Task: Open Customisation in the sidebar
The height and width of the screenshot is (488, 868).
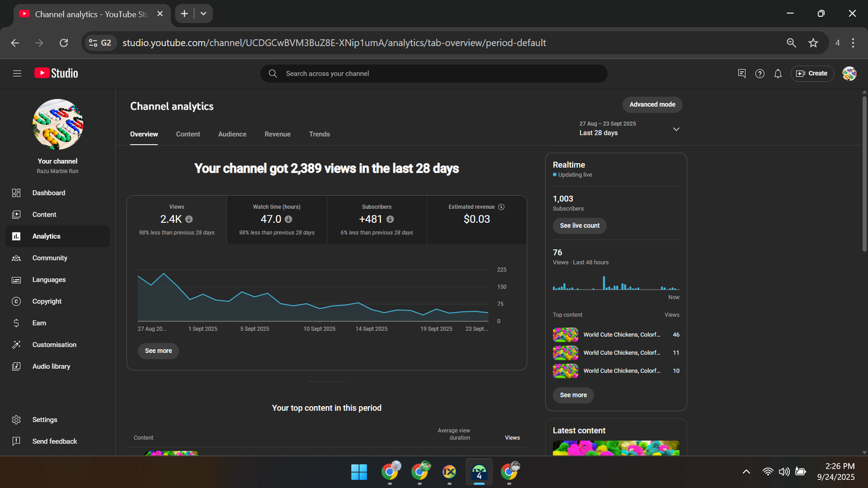Action: coord(54,345)
